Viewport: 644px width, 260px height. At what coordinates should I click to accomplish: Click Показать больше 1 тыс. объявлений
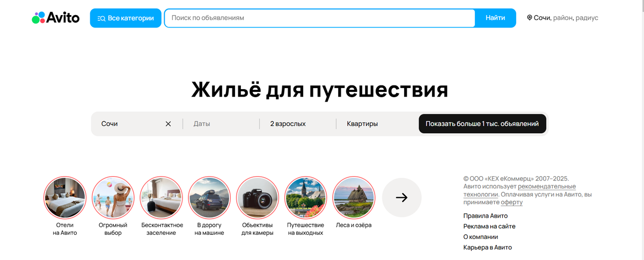coord(482,124)
